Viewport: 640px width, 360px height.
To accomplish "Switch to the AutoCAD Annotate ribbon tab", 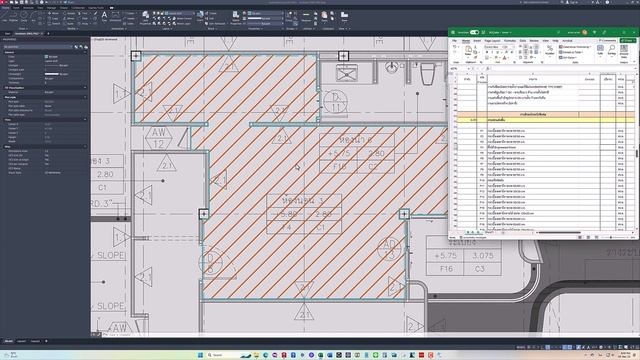I will pos(28,8).
